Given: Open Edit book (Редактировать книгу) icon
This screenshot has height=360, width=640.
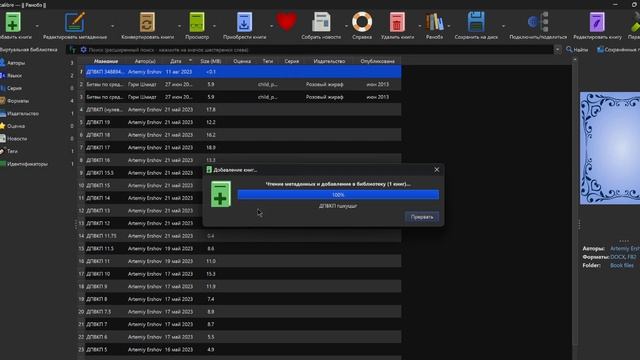Looking at the screenshot, I should 597,22.
